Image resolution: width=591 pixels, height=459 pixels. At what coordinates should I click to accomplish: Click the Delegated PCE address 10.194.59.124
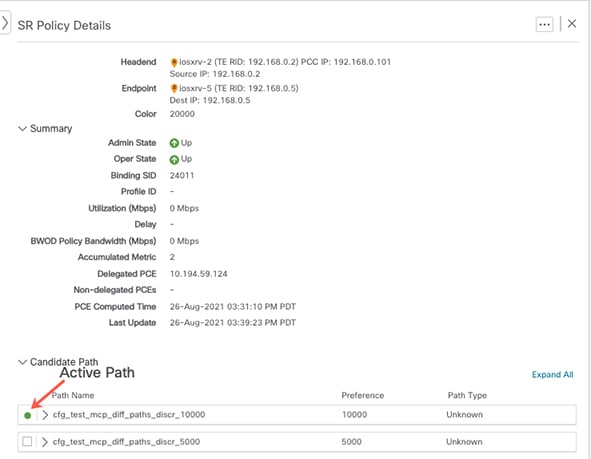click(x=199, y=274)
